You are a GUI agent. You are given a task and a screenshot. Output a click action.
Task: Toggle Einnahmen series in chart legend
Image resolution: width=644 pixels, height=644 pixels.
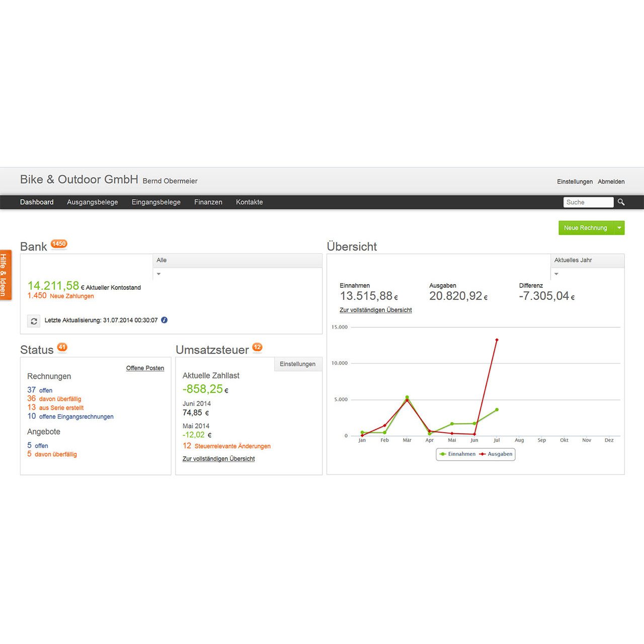pyautogui.click(x=457, y=454)
